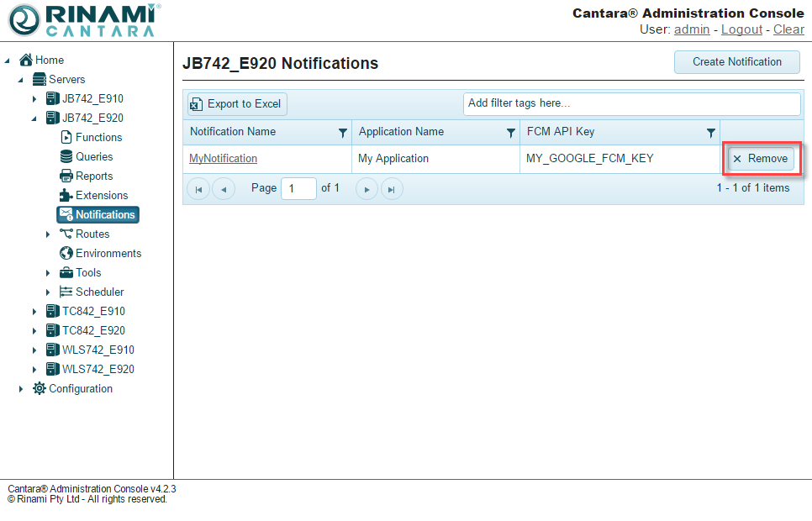Click the Logout link
This screenshot has width=812, height=521.
tap(741, 29)
